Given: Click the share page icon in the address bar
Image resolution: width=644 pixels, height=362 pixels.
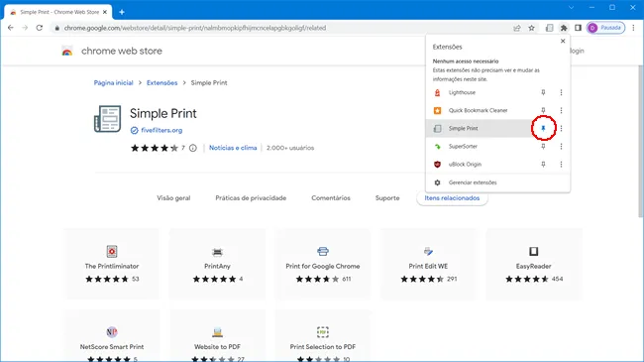Looking at the screenshot, I should tap(517, 28).
